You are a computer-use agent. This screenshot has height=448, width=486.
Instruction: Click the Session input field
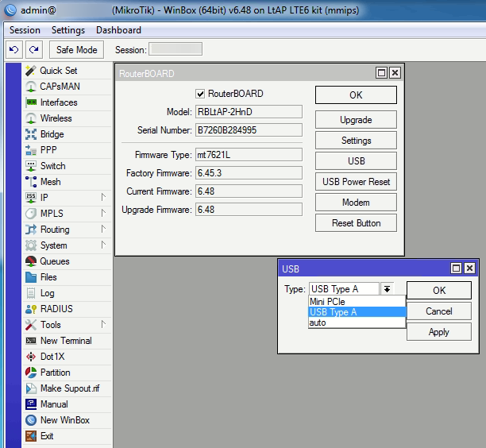[x=175, y=49]
